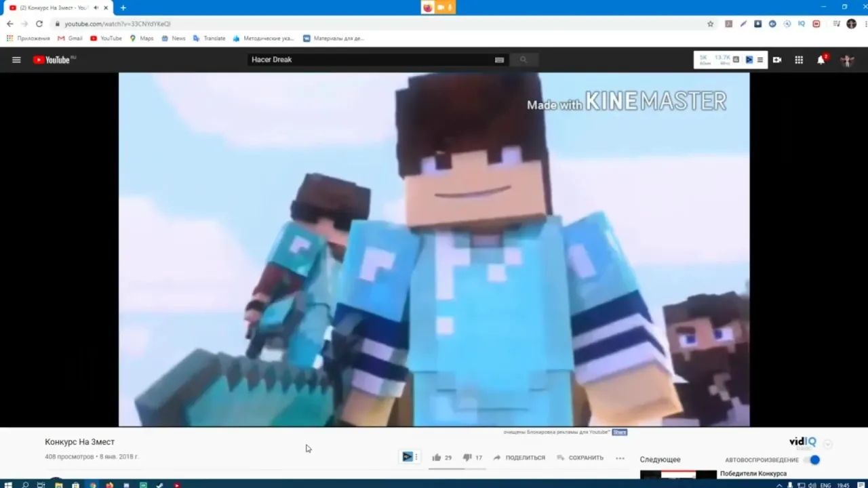Click the taskbar clock showing 19:45
The width and height of the screenshot is (868, 488).
pyautogui.click(x=843, y=485)
